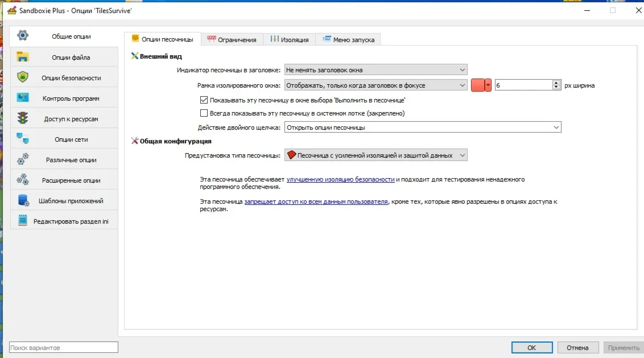Open Предустановка типа песочницы dropdown

click(x=376, y=155)
